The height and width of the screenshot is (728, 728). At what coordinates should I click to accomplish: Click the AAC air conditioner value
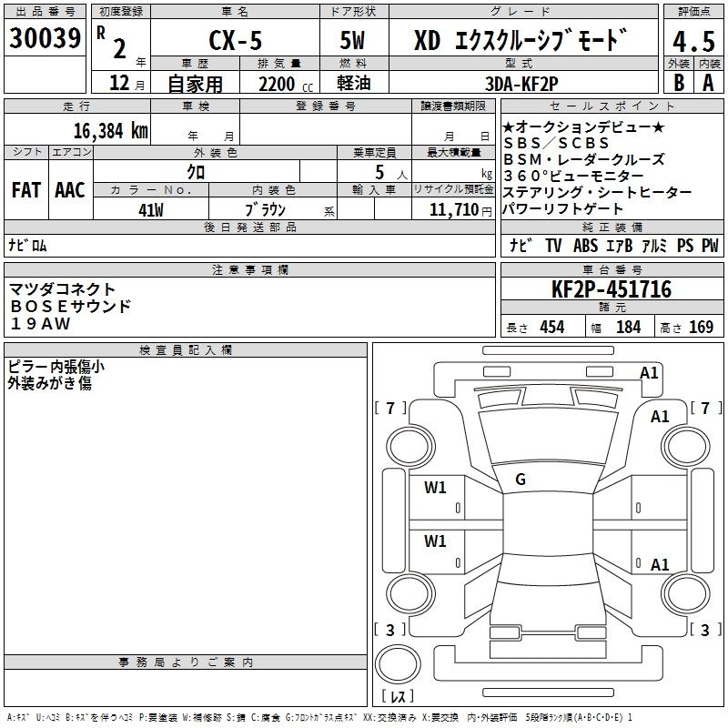[70, 190]
